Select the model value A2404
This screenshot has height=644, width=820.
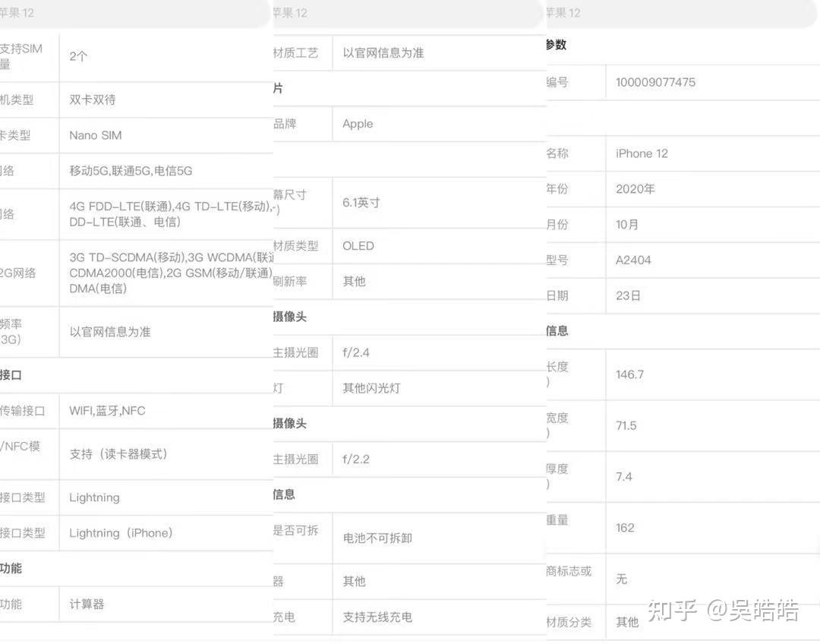(x=633, y=260)
